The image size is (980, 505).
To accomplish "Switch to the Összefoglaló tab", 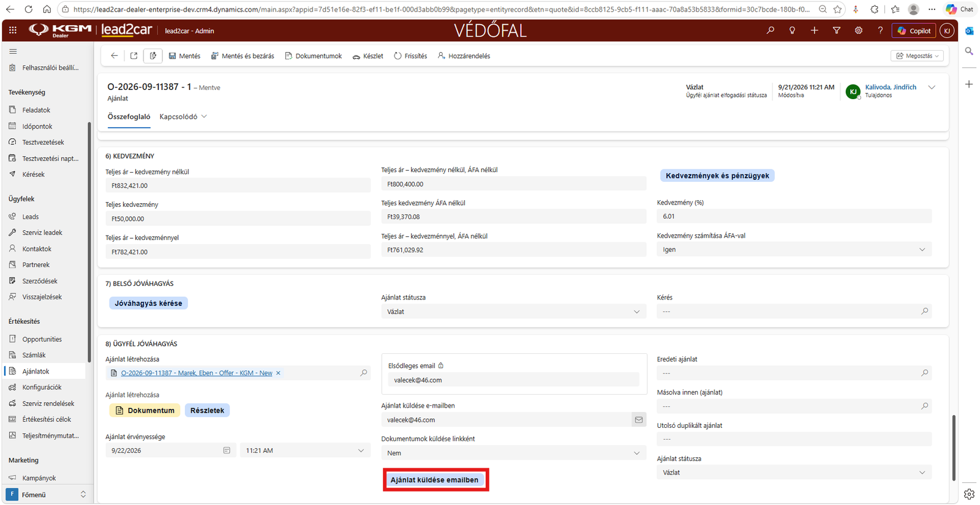I will (x=129, y=116).
